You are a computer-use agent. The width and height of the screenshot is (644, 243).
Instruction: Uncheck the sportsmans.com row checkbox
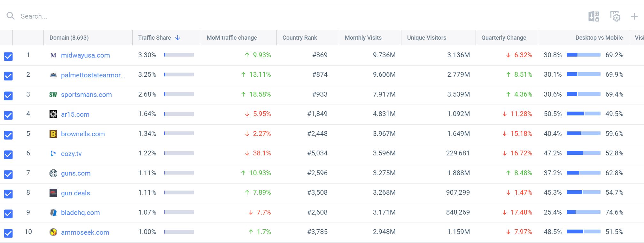(x=8, y=96)
